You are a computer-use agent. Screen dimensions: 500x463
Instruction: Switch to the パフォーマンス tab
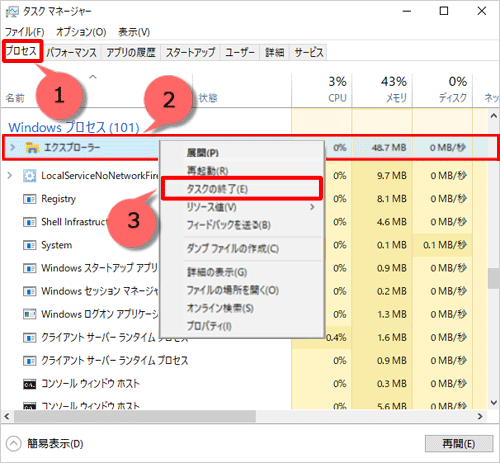pos(71,52)
